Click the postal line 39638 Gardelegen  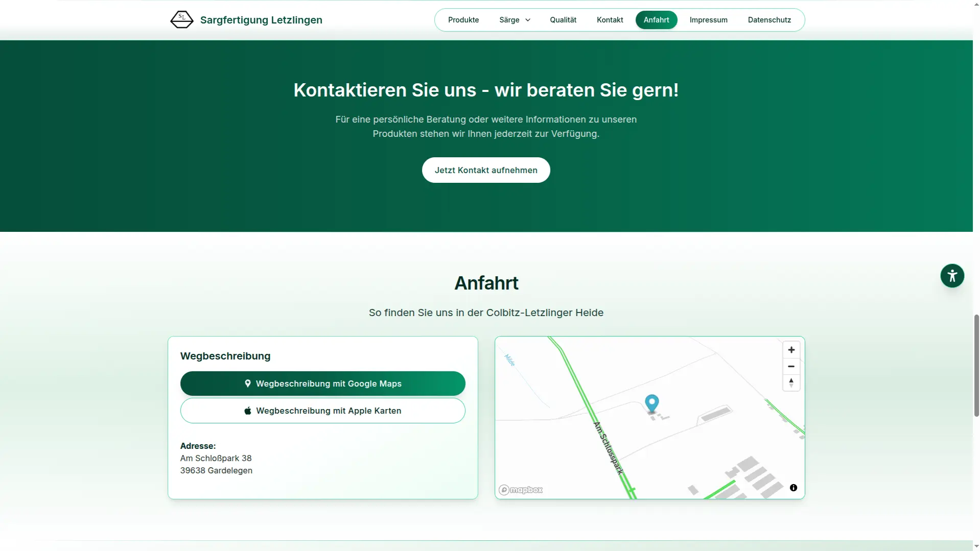216,470
